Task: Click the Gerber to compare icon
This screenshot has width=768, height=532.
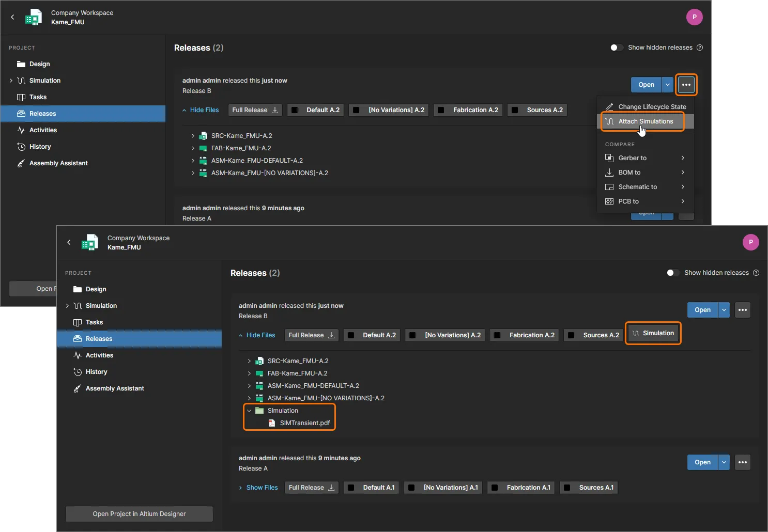Action: pos(609,158)
